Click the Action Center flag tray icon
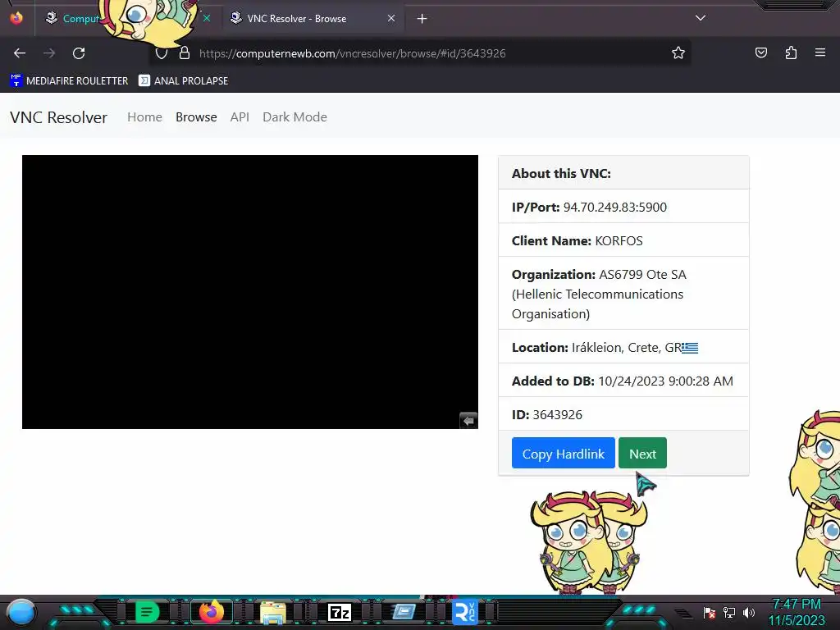The image size is (840, 630). (x=710, y=612)
